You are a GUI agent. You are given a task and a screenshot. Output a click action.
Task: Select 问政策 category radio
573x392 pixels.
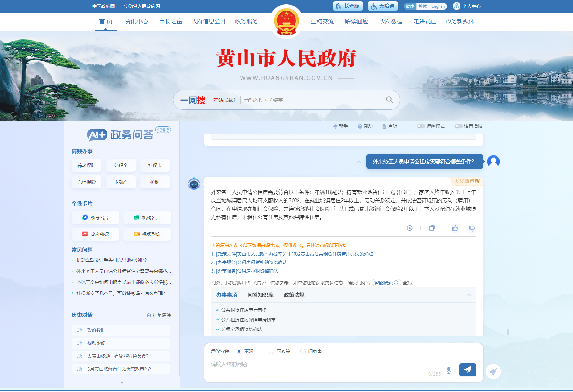coord(271,351)
